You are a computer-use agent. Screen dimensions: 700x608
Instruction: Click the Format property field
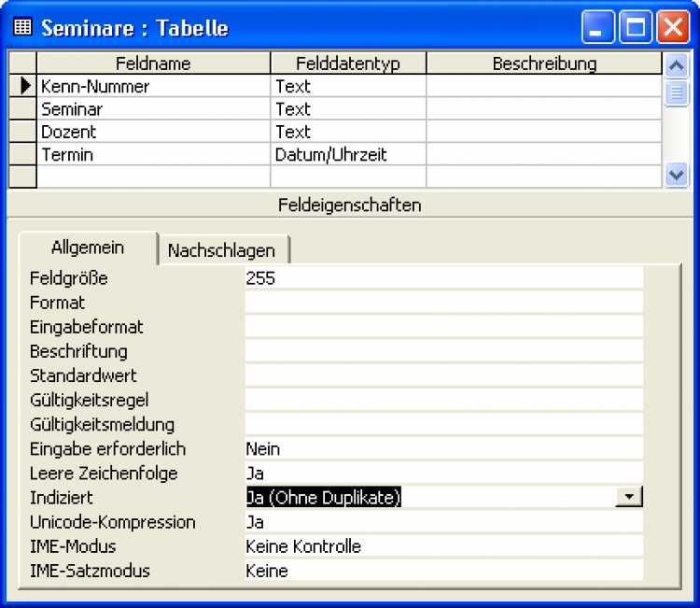pos(443,303)
